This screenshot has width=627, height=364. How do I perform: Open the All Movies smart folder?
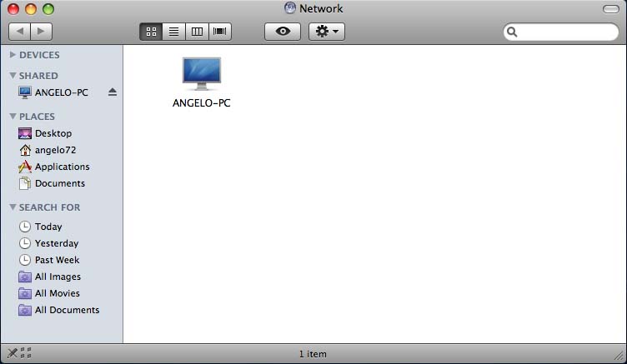(x=49, y=293)
